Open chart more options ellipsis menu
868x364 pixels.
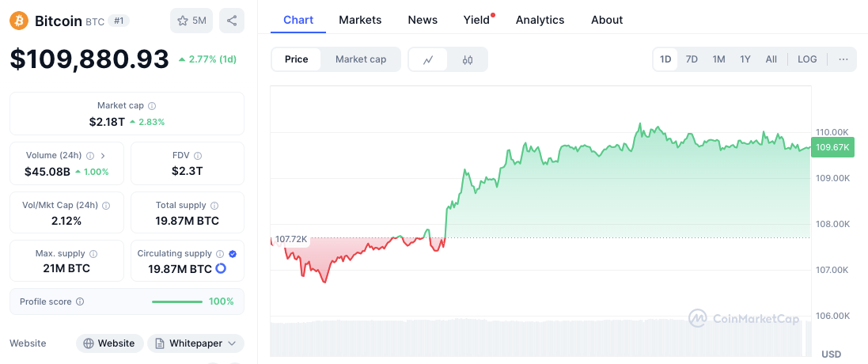pos(843,59)
